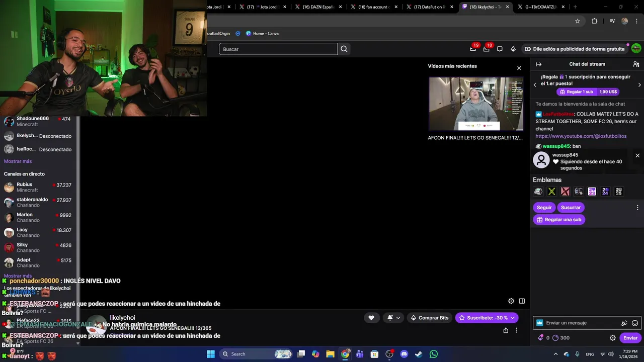Viewport: 644px width, 362px height.
Task: Open AFCON FINAL recent video thumbnail
Action: pos(475,104)
